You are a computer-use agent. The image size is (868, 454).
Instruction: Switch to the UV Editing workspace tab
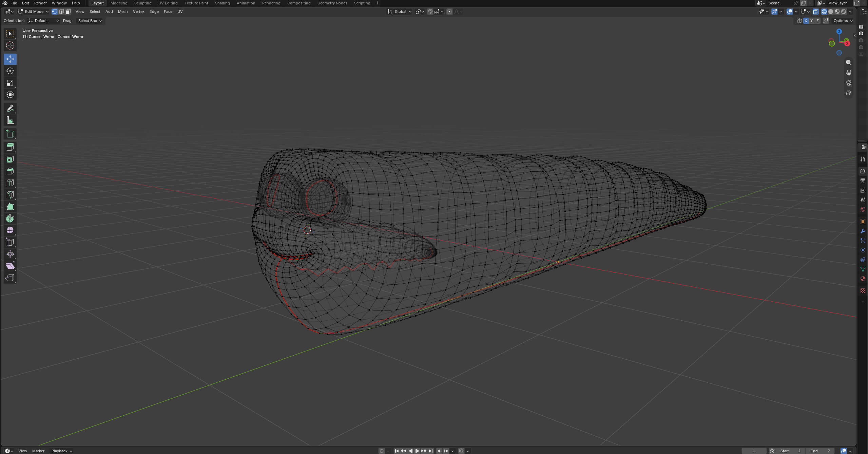pos(168,3)
